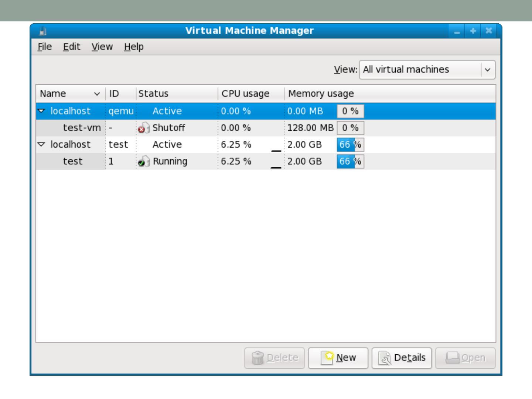The width and height of the screenshot is (532, 399).
Task: Collapse the selected qemu localhost connection
Action: point(41,111)
